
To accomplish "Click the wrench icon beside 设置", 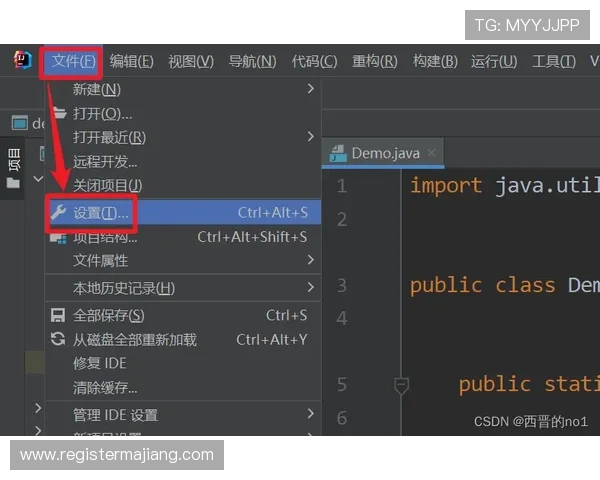I will (x=59, y=212).
